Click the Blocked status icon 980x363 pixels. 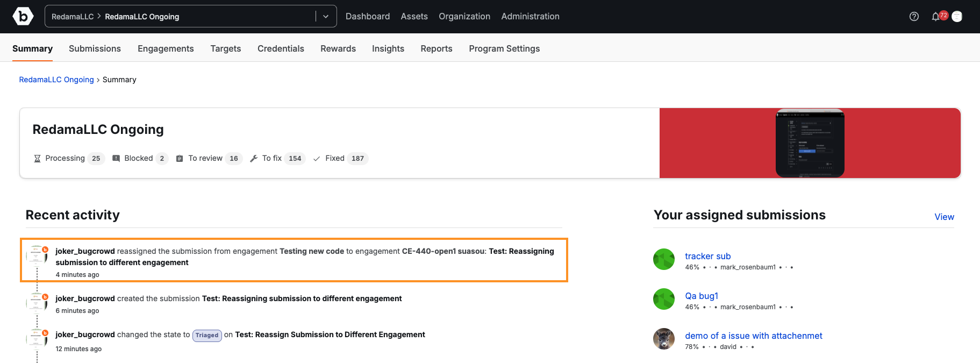[x=116, y=158]
